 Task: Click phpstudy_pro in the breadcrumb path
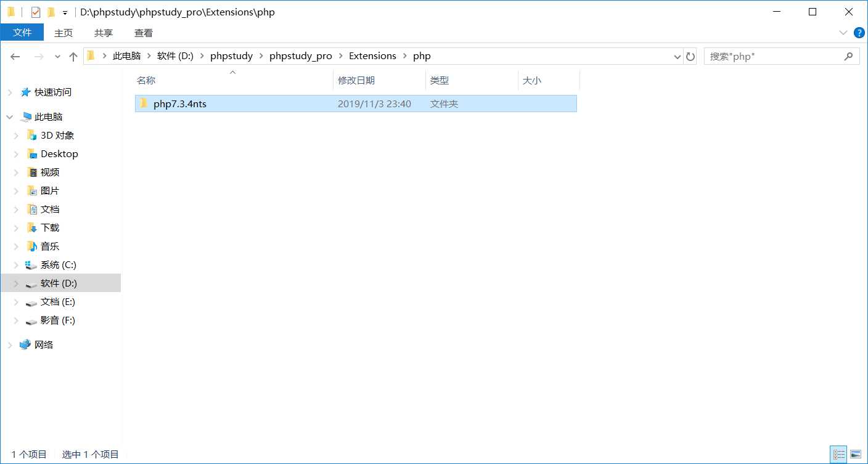[x=300, y=56]
